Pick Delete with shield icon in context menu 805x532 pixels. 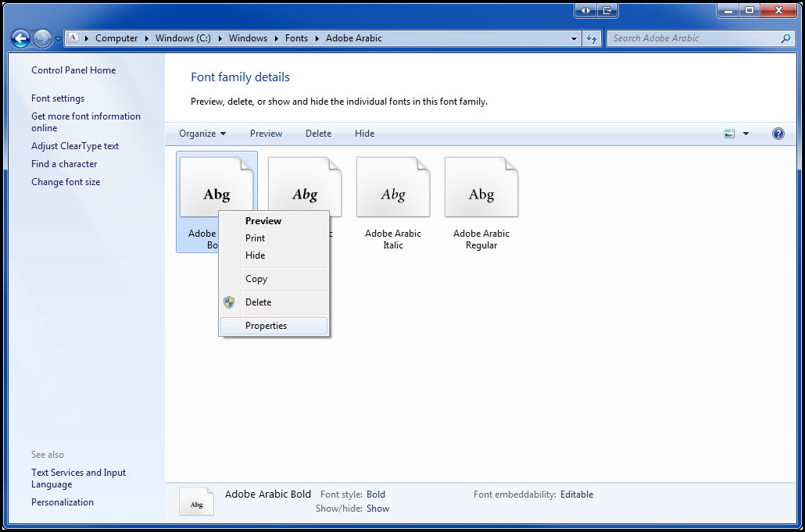pyautogui.click(x=258, y=302)
